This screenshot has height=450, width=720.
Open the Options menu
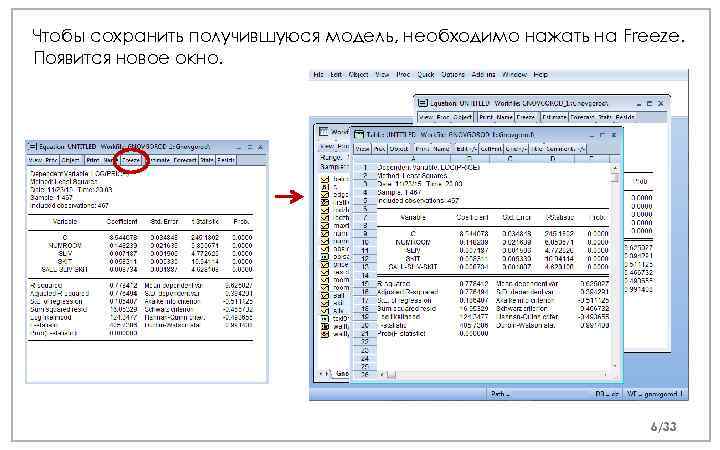(x=453, y=74)
